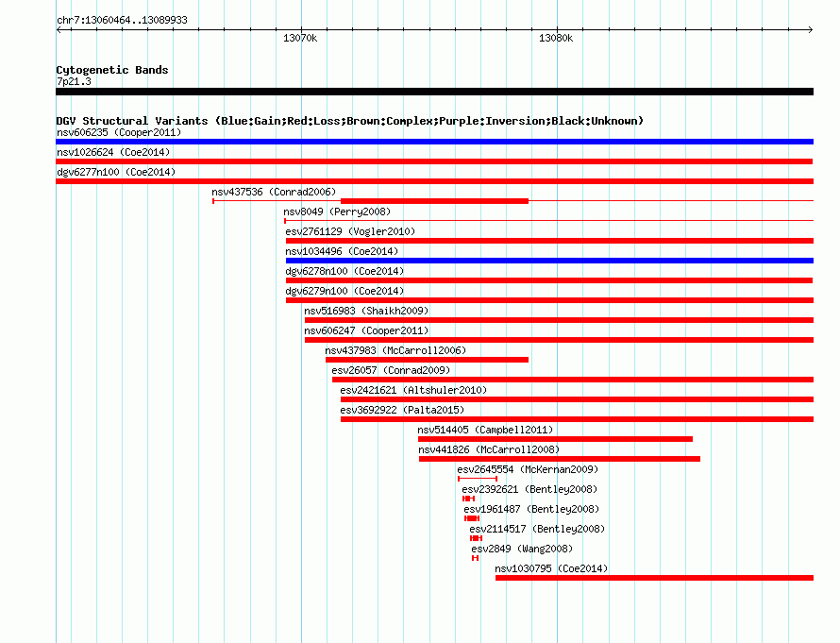The height and width of the screenshot is (643, 840).
Task: Open esv2761129 (Vogler2010) variant label
Action: pyautogui.click(x=350, y=231)
